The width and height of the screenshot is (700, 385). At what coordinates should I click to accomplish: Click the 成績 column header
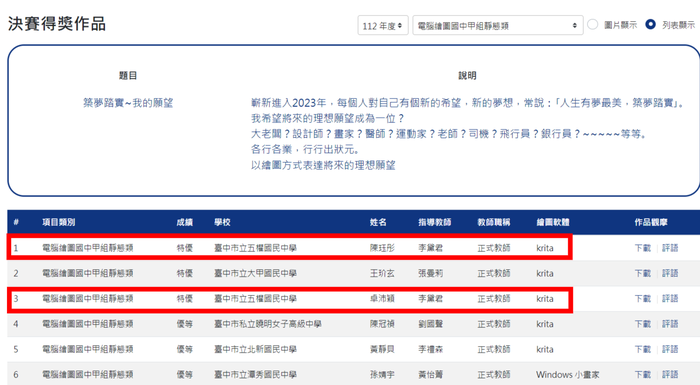(184, 222)
